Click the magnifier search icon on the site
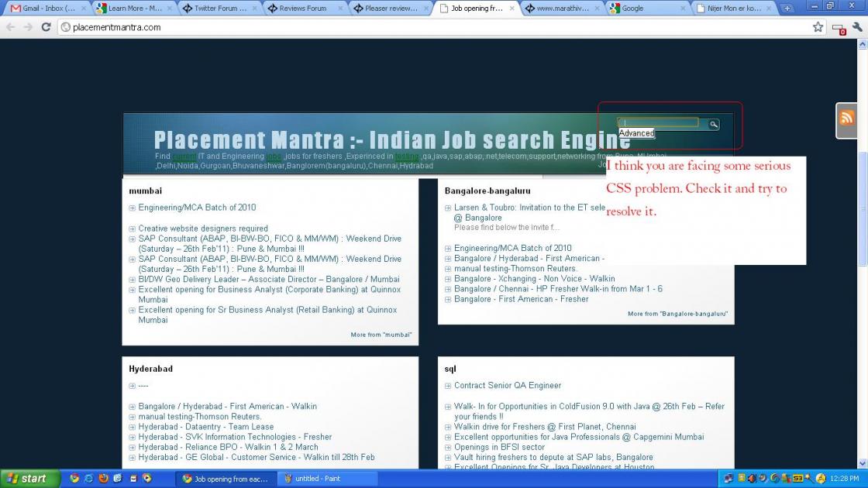The image size is (868, 488). (x=714, y=125)
